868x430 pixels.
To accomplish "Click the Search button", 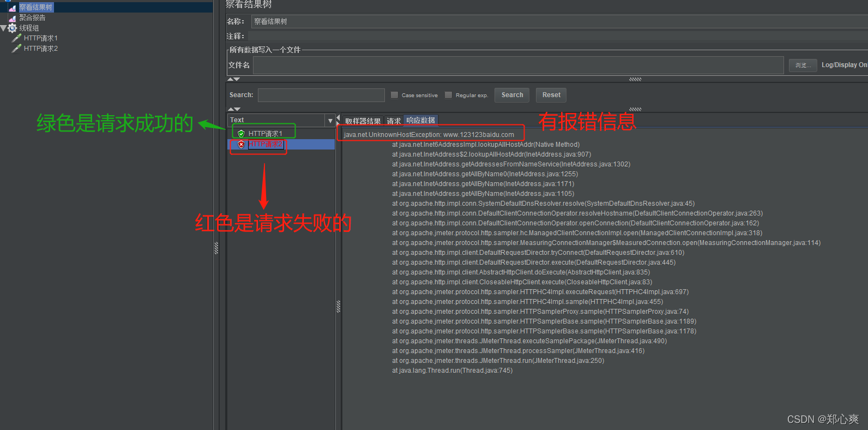I will pos(512,95).
